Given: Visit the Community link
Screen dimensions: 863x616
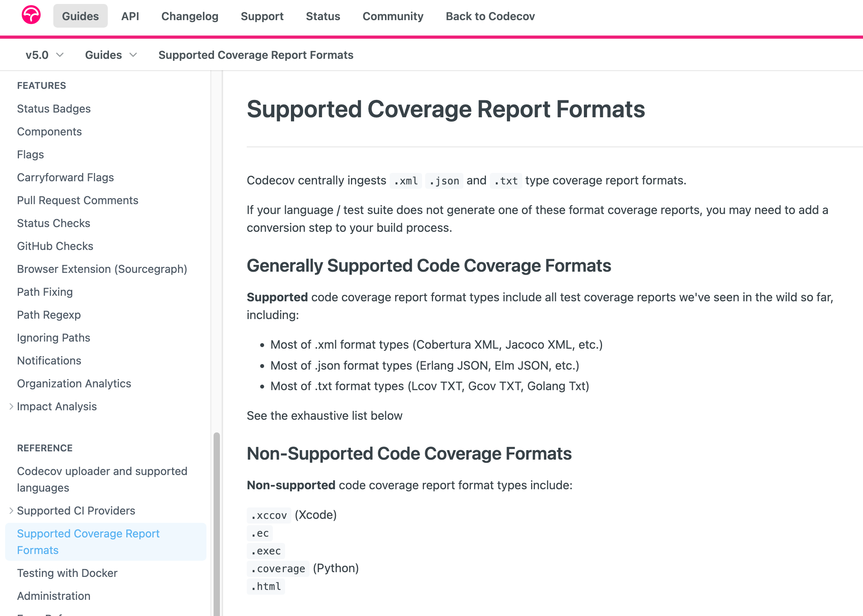Looking at the screenshot, I should pos(392,16).
